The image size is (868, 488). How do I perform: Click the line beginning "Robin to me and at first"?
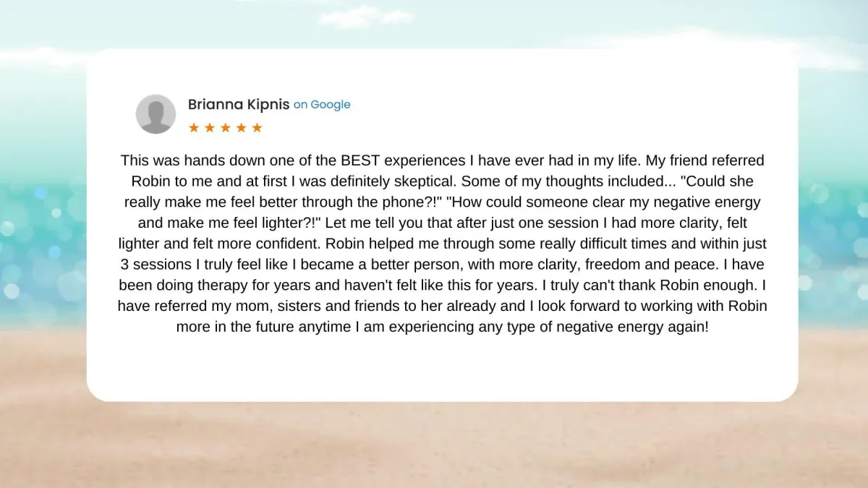pyautogui.click(x=443, y=181)
